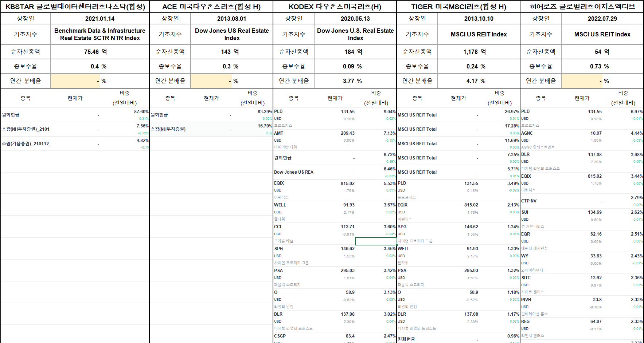Viewport: 644px width, 343px height.
Task: Click the listing date 2020.05.13 cell
Action: (x=355, y=19)
